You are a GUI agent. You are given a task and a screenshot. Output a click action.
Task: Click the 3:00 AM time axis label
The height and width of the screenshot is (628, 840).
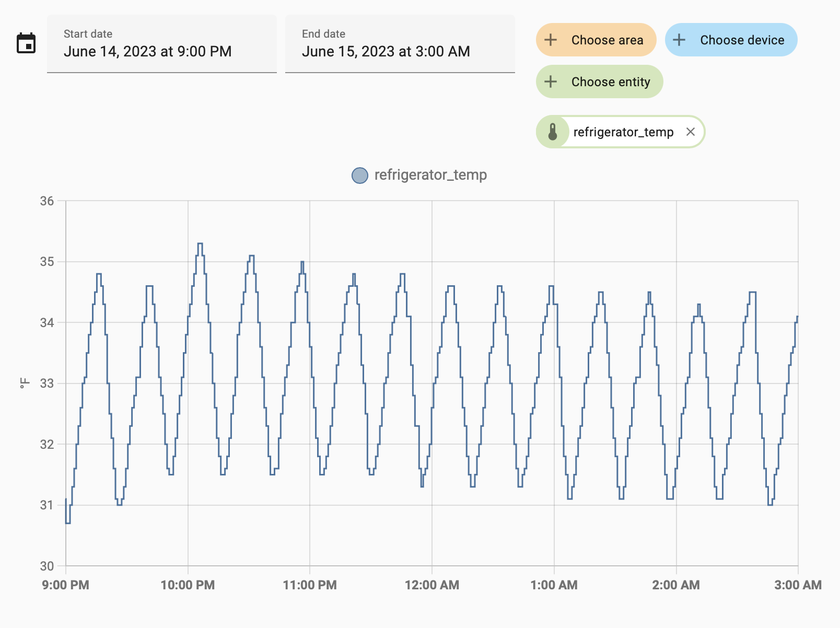798,585
